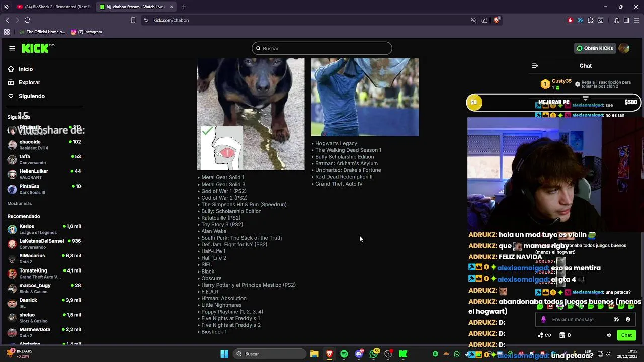Open Explorar in the sidebar
The width and height of the screenshot is (644, 362).
pos(29,82)
